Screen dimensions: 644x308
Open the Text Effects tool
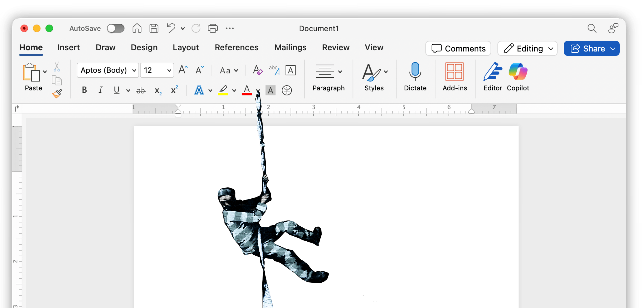pos(199,90)
